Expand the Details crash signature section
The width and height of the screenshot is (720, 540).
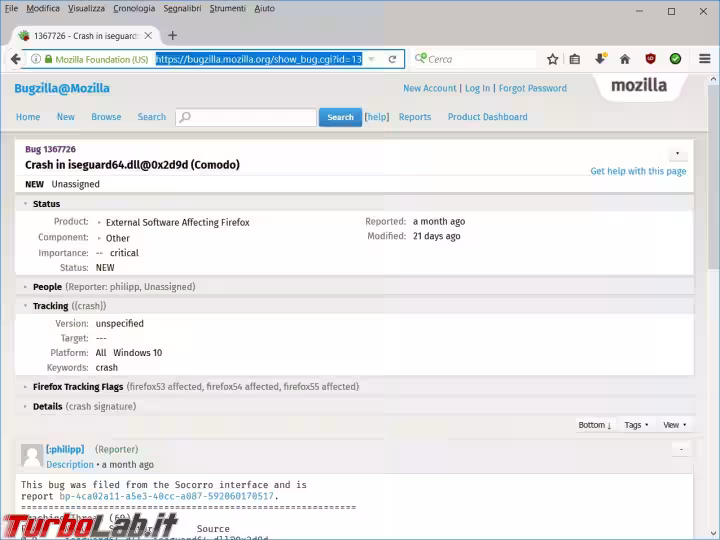click(x=25, y=407)
